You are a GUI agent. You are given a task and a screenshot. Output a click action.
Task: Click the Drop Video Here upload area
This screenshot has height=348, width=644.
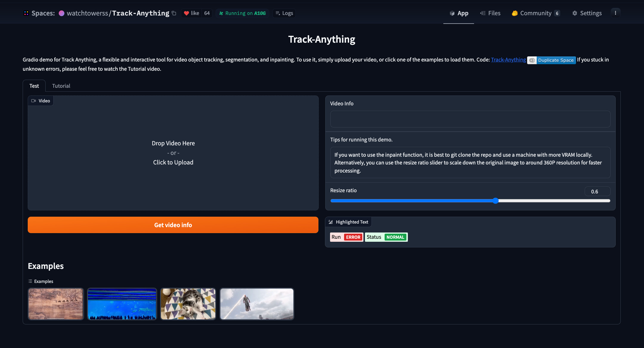click(x=173, y=153)
